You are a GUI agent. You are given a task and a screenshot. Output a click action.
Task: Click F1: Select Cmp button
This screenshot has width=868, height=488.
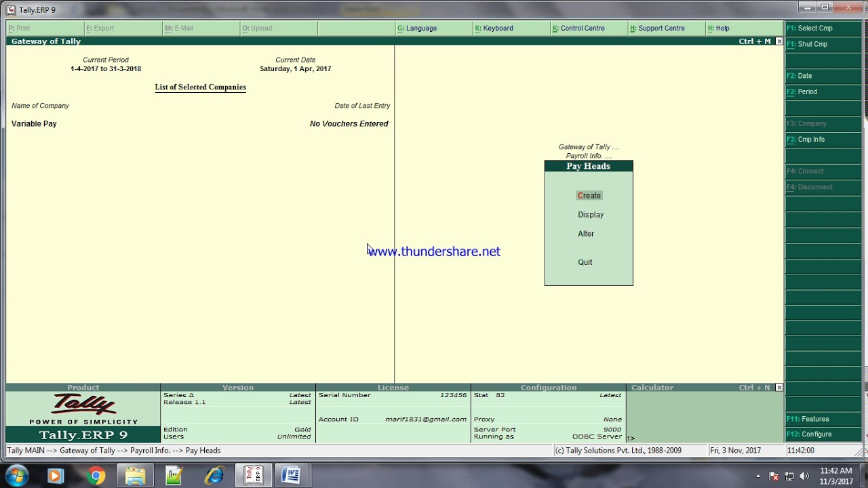pos(823,28)
